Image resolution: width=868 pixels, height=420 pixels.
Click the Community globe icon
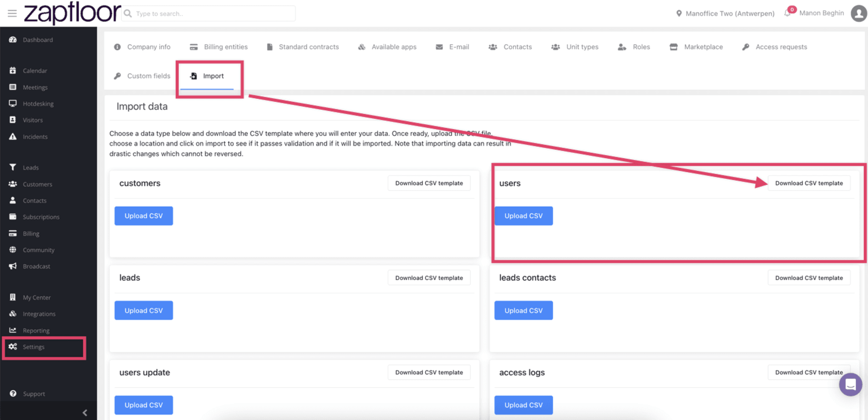(x=13, y=250)
